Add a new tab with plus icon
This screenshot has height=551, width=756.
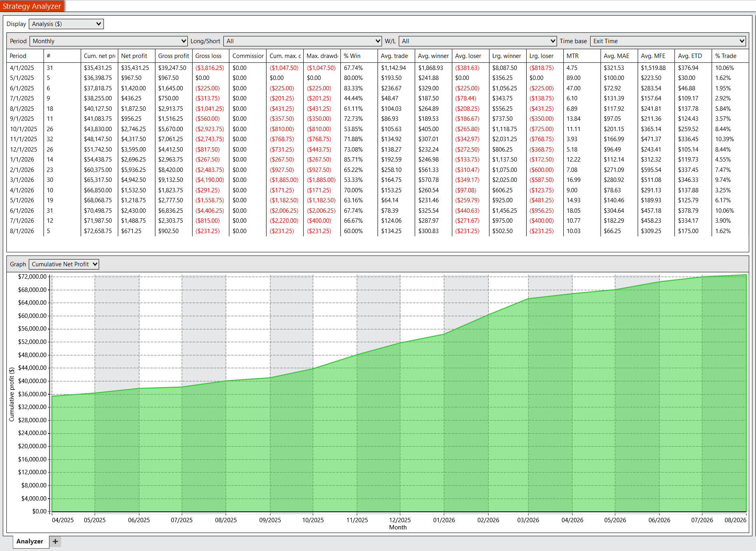55,541
